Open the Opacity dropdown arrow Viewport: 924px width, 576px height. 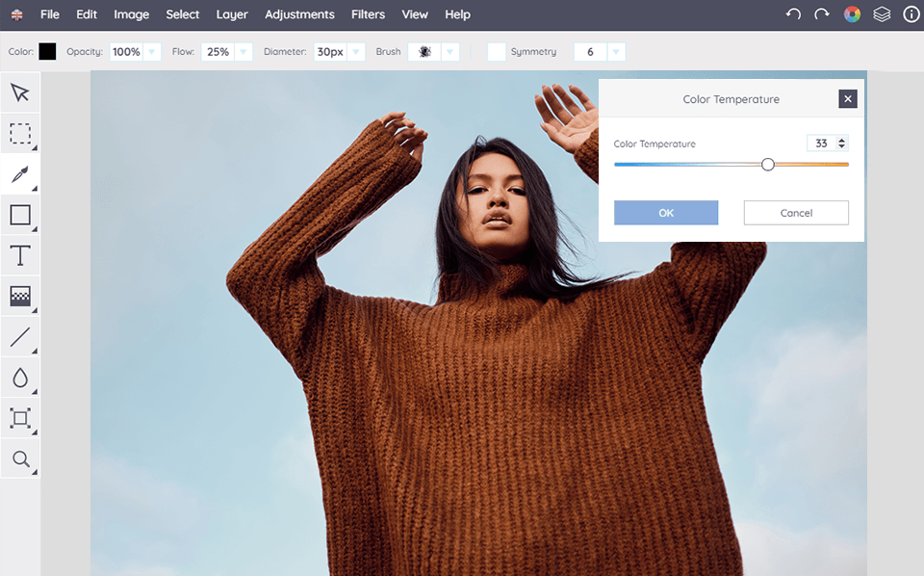pos(151,52)
